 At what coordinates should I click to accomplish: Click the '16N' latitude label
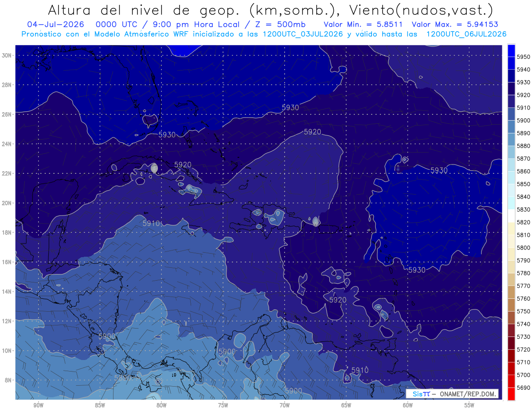(x=7, y=262)
